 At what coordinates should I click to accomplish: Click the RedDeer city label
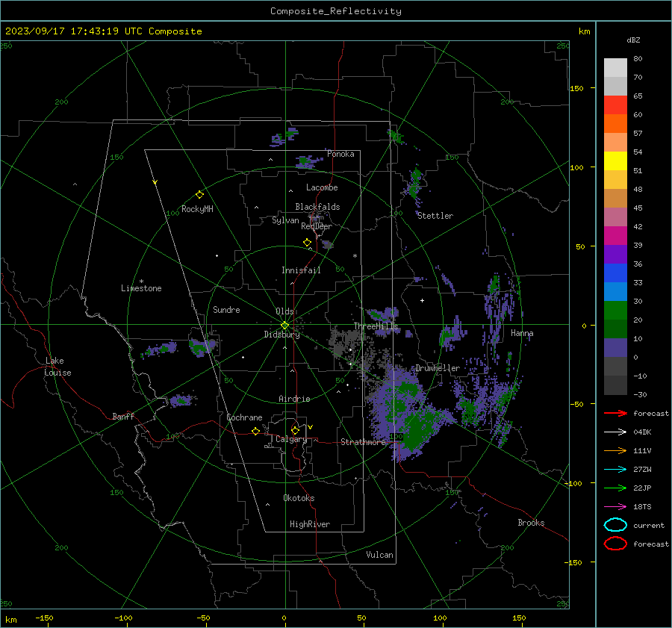pyautogui.click(x=317, y=226)
